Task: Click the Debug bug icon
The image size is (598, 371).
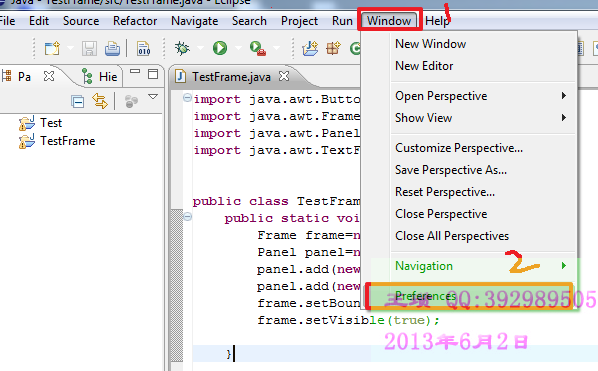Action: 182,48
